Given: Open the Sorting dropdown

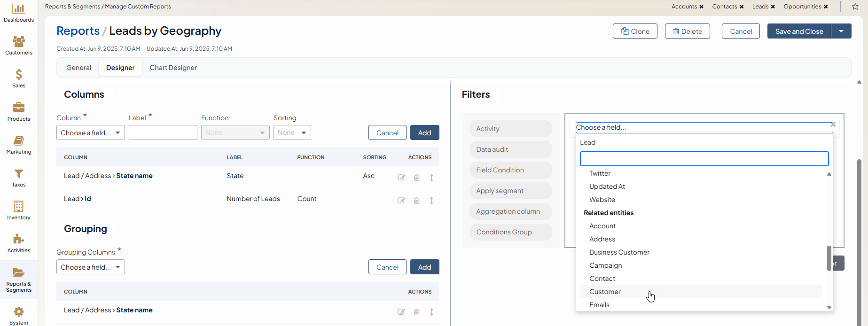Looking at the screenshot, I should (x=292, y=133).
